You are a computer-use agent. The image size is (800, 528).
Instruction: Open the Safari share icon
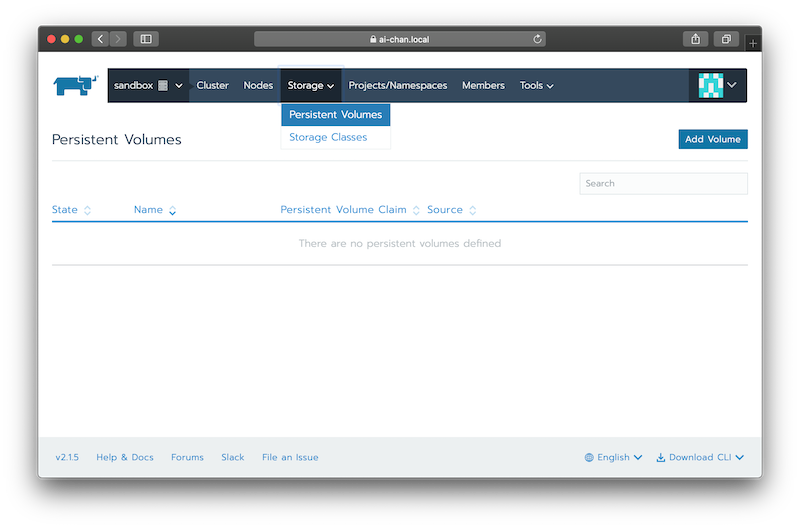point(696,39)
